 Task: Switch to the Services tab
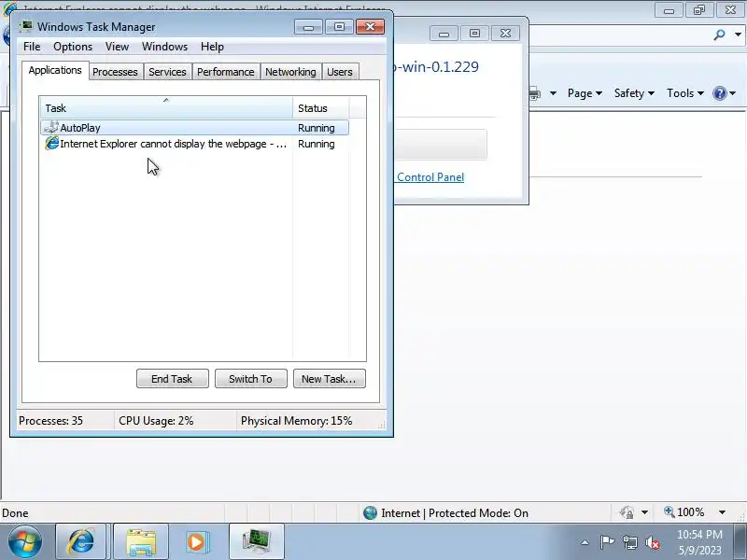click(x=167, y=72)
